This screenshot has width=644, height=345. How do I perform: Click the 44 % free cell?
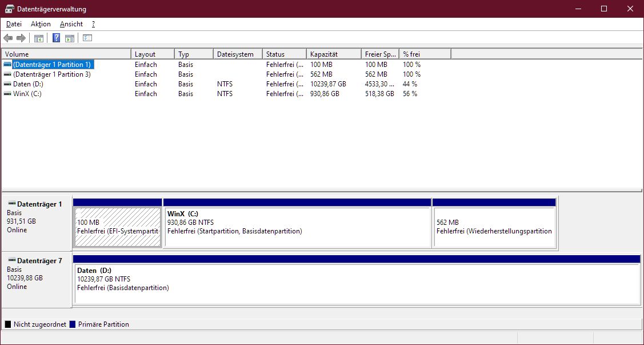pos(410,84)
